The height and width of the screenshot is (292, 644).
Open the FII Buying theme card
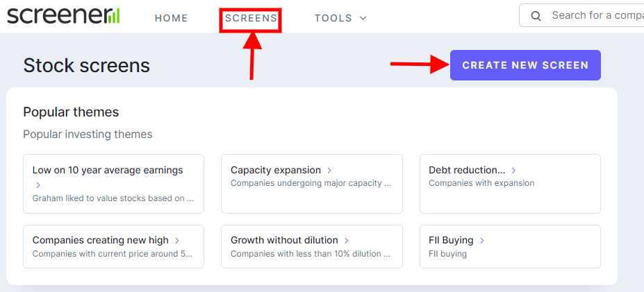tap(510, 246)
